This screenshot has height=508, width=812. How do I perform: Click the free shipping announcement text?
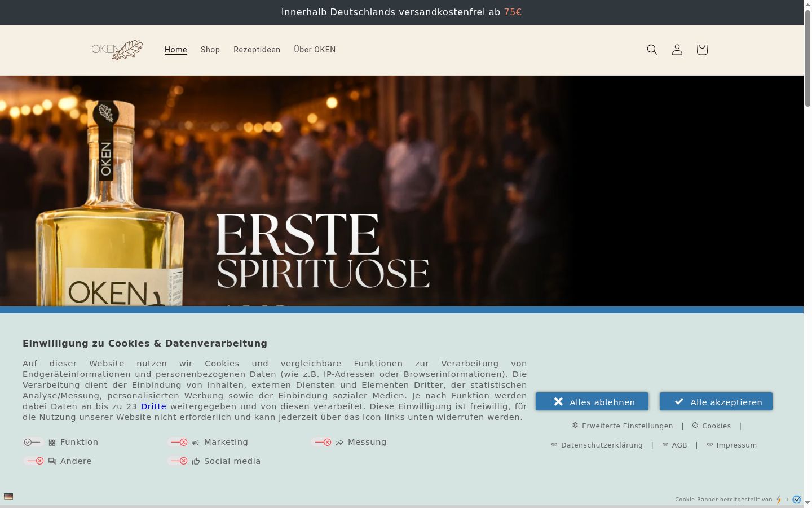(x=401, y=12)
